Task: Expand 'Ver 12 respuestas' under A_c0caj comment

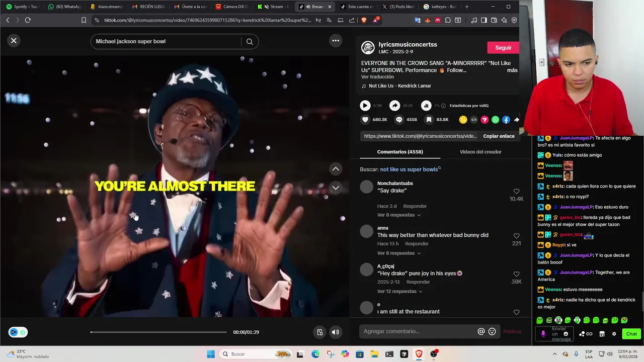Action: coord(399,292)
